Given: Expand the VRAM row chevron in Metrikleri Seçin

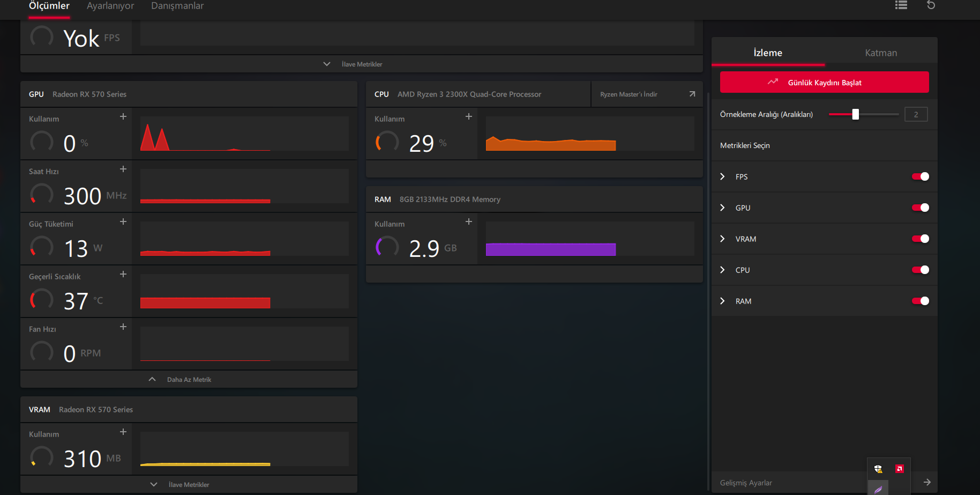Looking at the screenshot, I should [722, 239].
